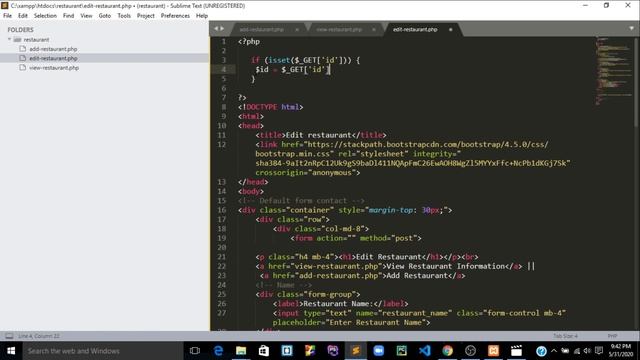Open Zoom from the taskbar

378,351
